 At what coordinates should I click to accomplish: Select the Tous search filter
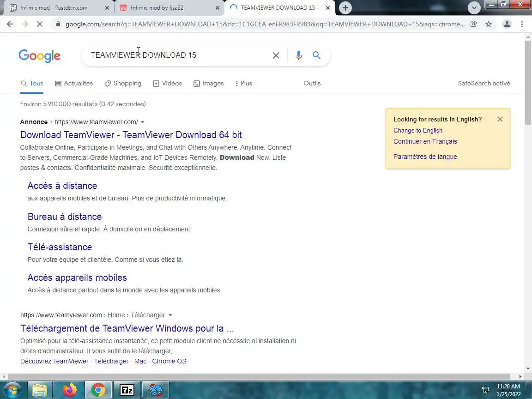pos(32,84)
